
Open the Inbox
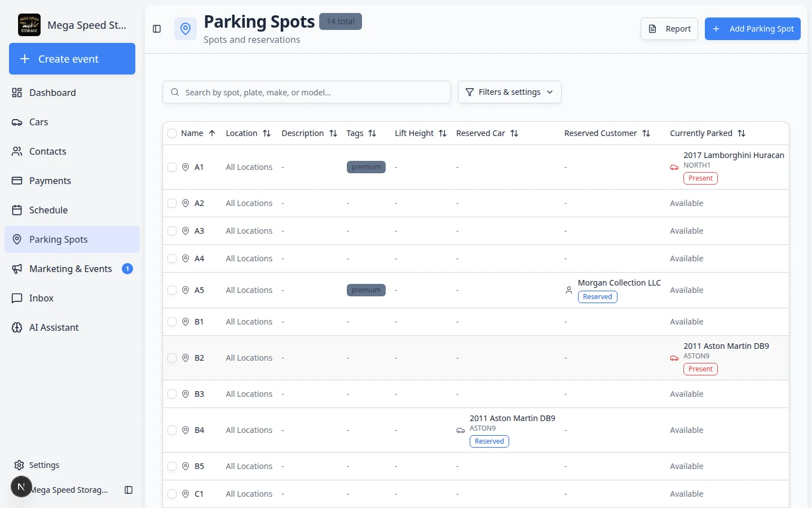[x=72, y=298]
